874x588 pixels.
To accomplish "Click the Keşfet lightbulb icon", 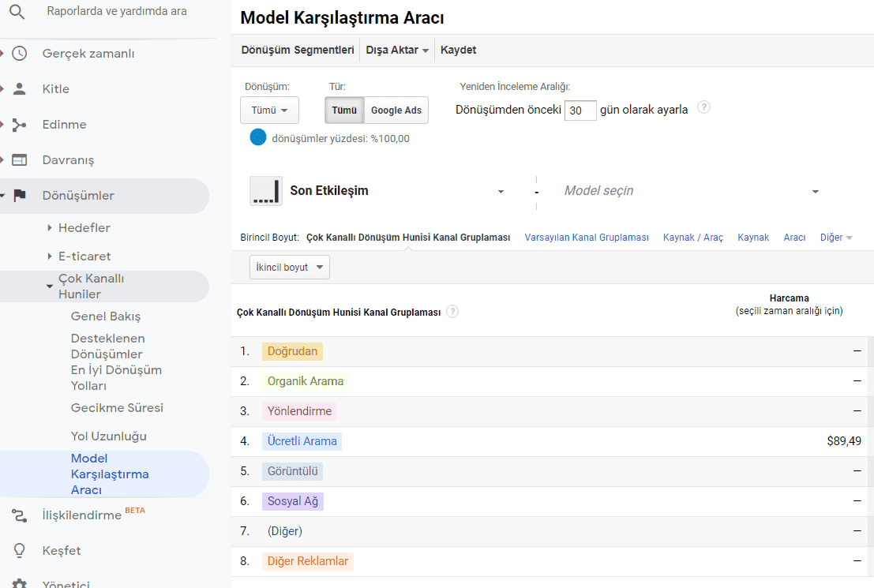I will [x=20, y=551].
